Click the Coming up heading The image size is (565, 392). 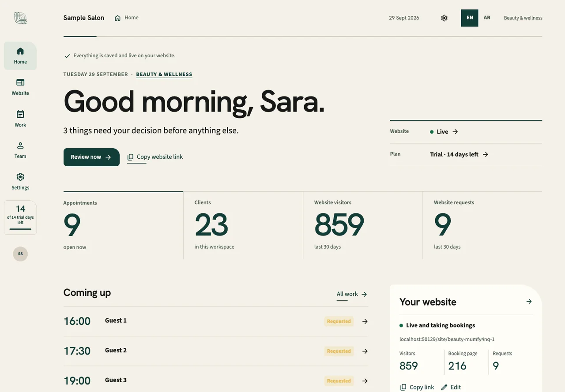pos(87,293)
